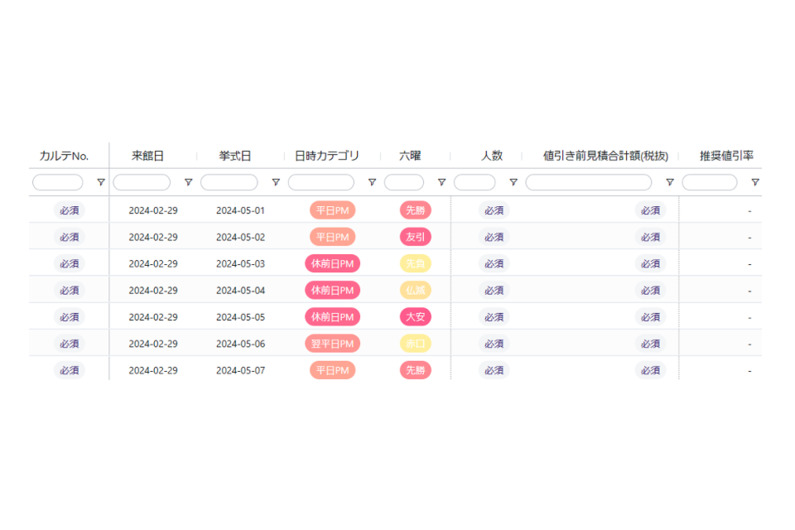795x530 pixels.
Task: Select the 大安 tag in 六曜 column
Action: pos(415,317)
